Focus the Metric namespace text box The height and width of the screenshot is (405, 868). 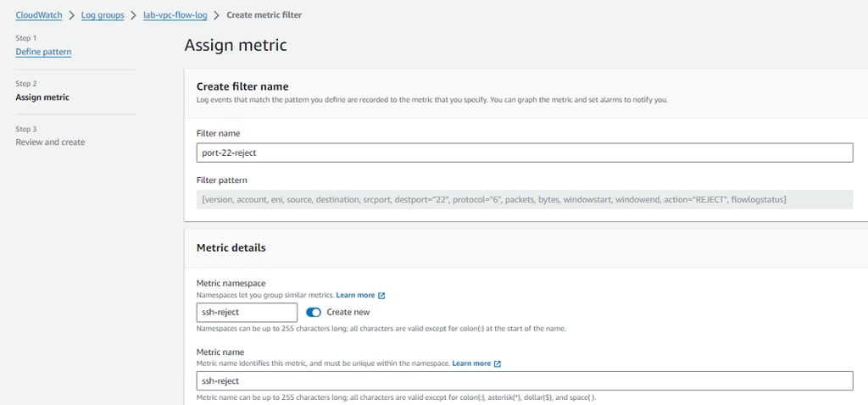coord(247,313)
